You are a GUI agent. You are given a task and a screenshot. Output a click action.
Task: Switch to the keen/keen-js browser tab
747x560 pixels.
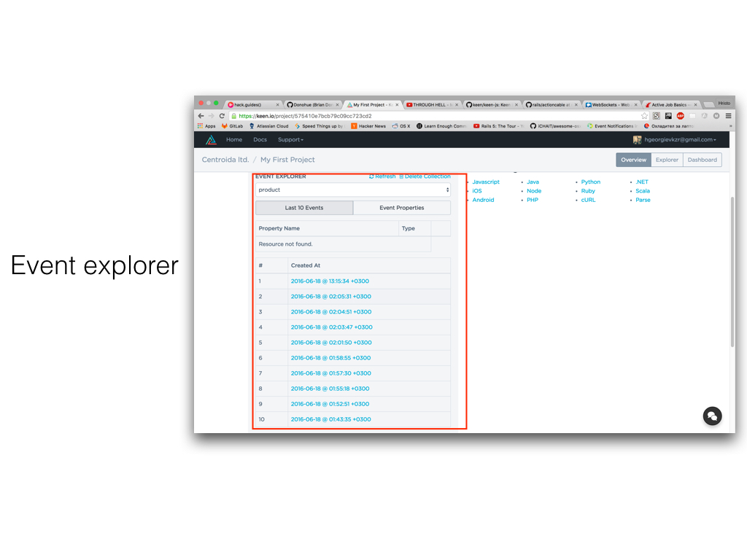point(492,104)
